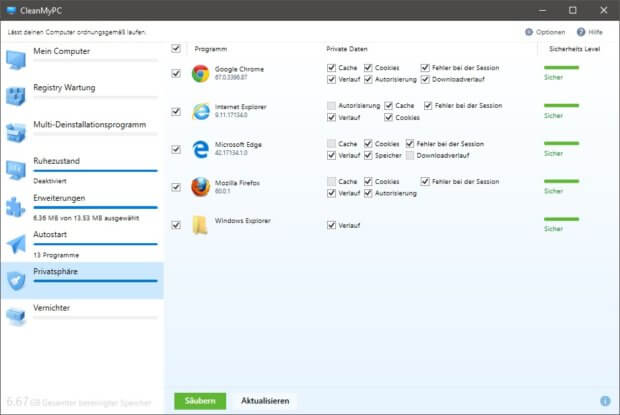Click the Mozilla Firefox icon
The width and height of the screenshot is (620, 415).
[x=200, y=186]
